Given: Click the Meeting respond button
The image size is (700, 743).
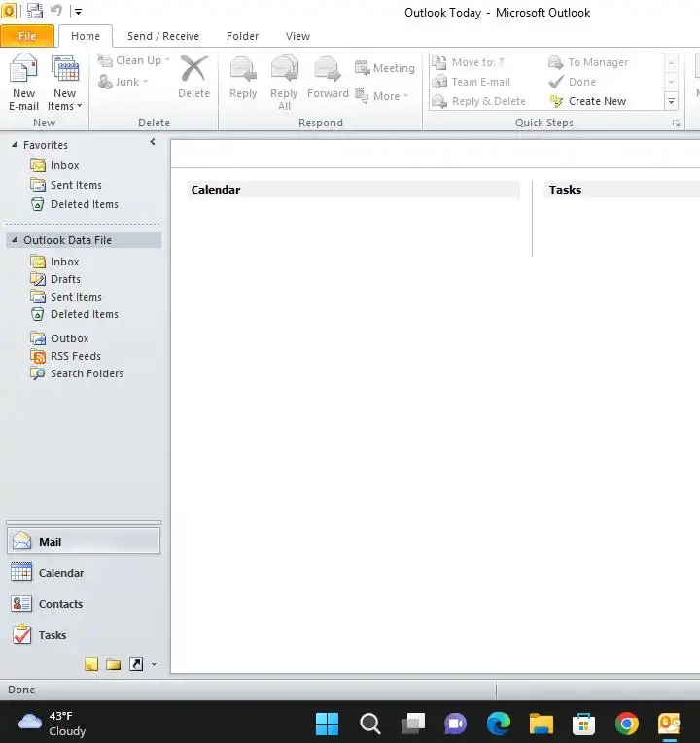Looking at the screenshot, I should coord(385,68).
